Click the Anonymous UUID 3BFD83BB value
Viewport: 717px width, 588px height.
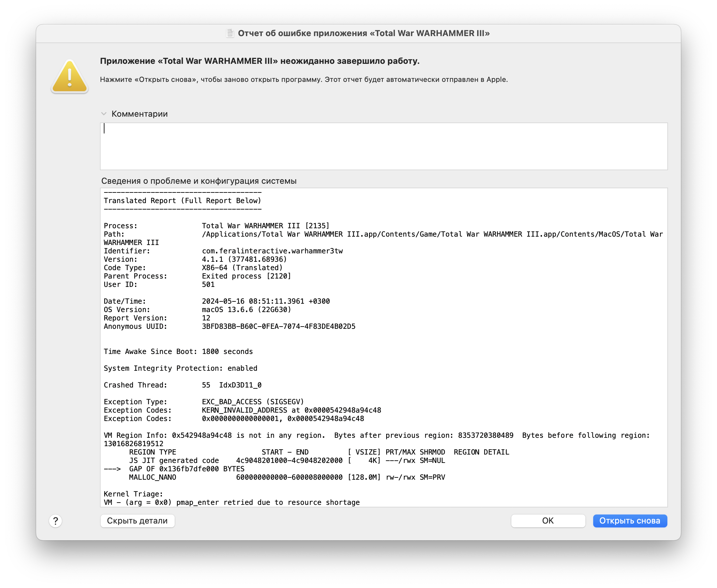pos(279,326)
